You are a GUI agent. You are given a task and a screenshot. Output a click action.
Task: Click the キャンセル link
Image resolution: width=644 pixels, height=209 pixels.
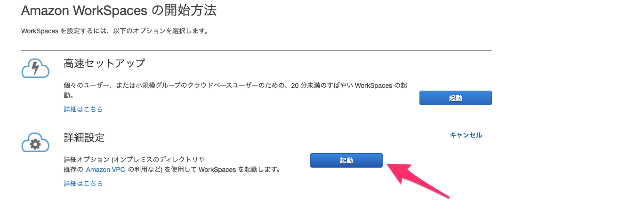[x=466, y=135]
